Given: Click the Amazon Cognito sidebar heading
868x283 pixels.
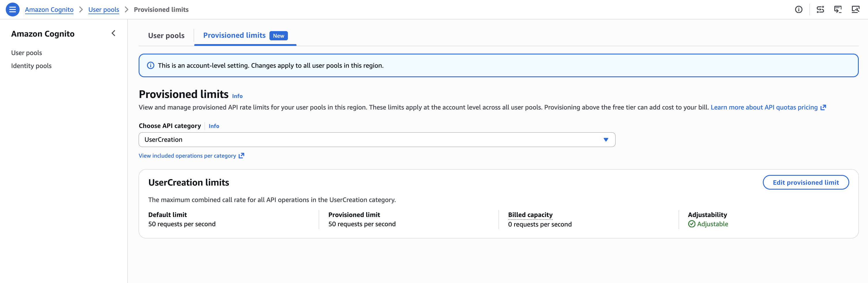Looking at the screenshot, I should tap(43, 34).
